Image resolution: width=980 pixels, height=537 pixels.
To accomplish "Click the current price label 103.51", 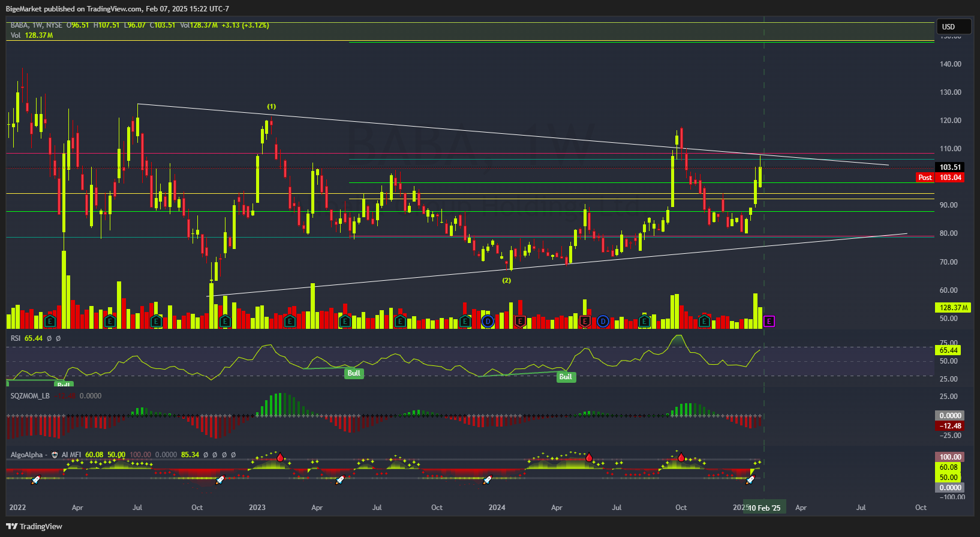I will pos(950,167).
